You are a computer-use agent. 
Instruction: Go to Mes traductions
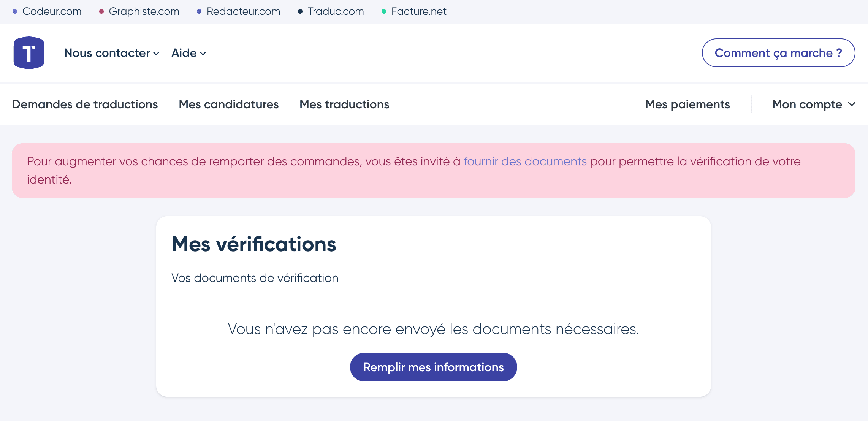coord(344,104)
